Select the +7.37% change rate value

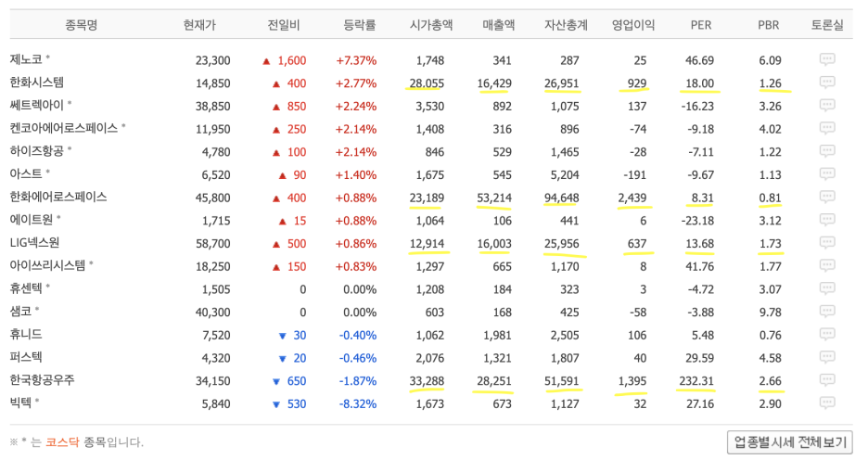(356, 60)
